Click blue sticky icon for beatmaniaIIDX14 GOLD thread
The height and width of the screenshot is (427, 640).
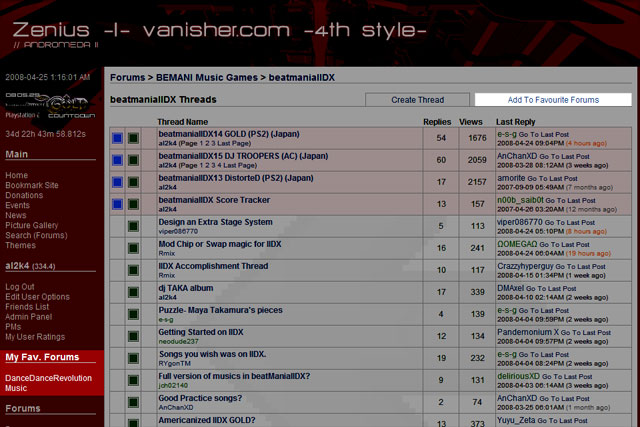[117, 138]
